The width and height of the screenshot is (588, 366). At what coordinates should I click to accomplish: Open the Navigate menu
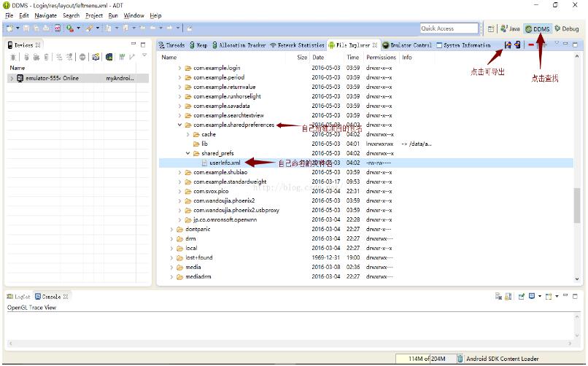[x=45, y=15]
